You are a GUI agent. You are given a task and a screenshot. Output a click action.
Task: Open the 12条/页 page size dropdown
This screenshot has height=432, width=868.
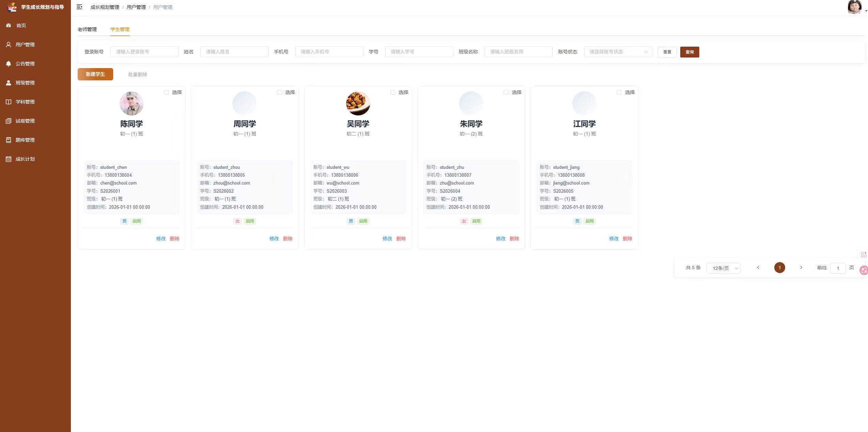click(x=724, y=268)
